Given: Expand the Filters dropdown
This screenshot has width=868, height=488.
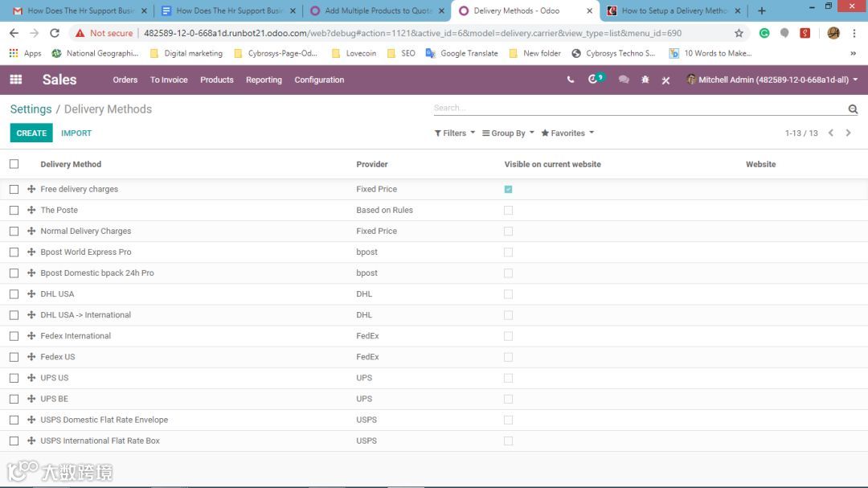Looking at the screenshot, I should 454,133.
